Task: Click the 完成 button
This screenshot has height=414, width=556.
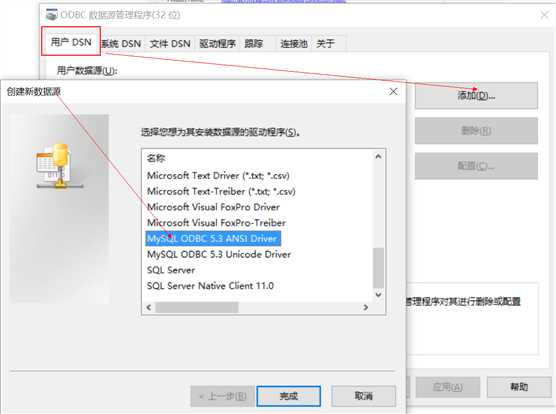Action: [x=289, y=396]
